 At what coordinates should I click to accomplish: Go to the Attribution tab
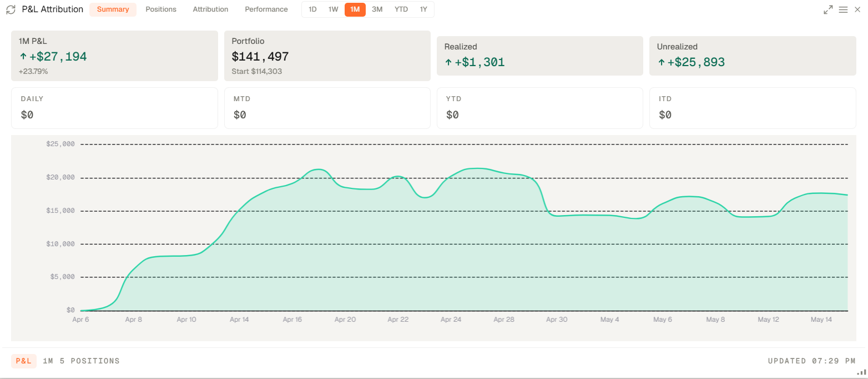(210, 9)
